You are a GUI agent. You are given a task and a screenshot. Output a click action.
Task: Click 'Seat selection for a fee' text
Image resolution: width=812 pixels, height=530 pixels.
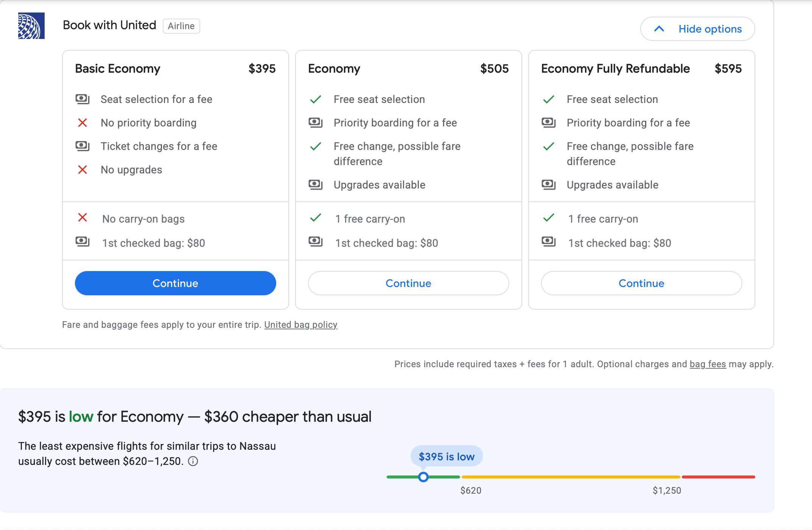click(157, 99)
